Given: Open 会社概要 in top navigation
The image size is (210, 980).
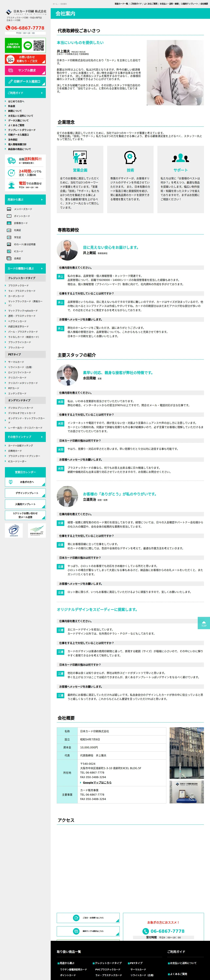Looking at the screenshot, I should pyautogui.click(x=204, y=4).
